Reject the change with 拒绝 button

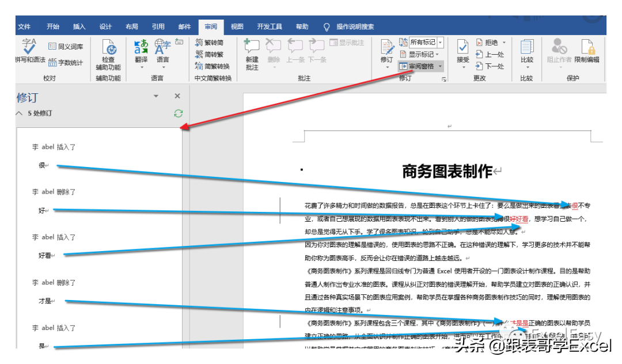pos(490,41)
